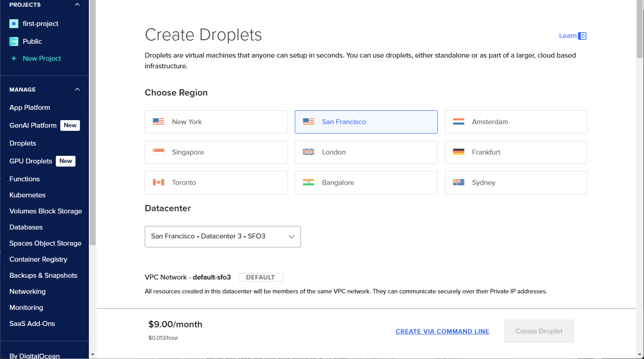Viewport: 644px width, 359px height.
Task: Open Volumes Block Storage
Action: point(46,211)
